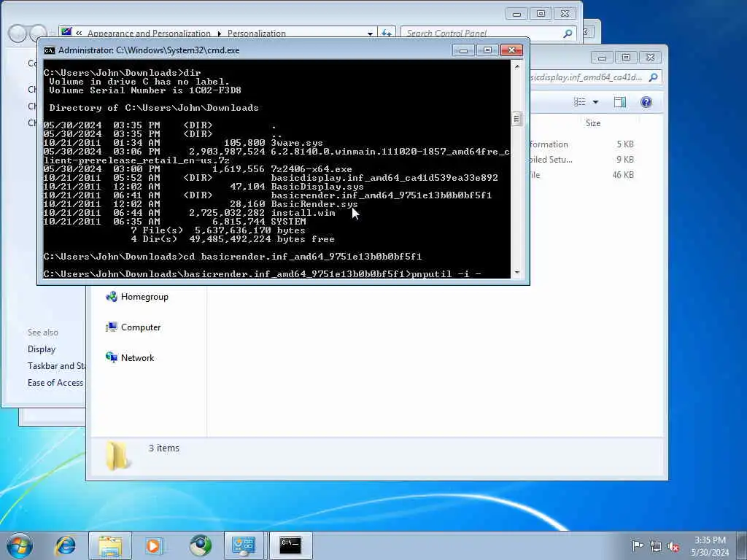Open Windows Explorer taskbar icon
The height and width of the screenshot is (560, 747).
point(110,545)
